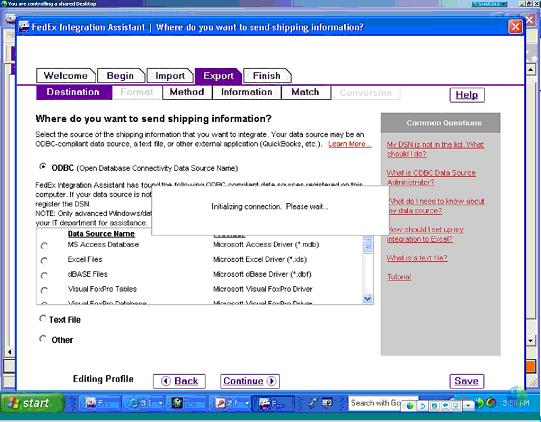Open the Destination sub-tab
The width and height of the screenshot is (541, 422).
click(x=73, y=92)
